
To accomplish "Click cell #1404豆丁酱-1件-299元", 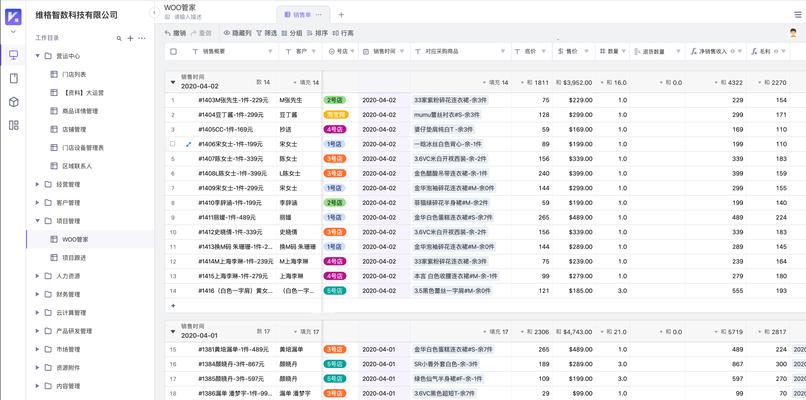I will [230, 115].
